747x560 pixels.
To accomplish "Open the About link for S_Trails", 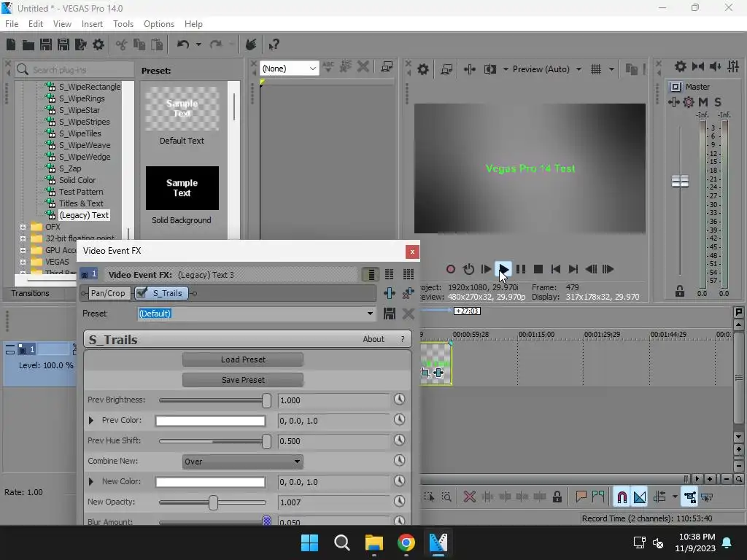I will [x=373, y=339].
